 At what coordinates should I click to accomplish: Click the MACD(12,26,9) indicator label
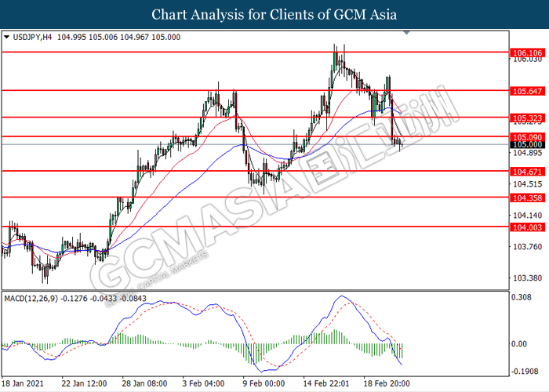coord(31,299)
